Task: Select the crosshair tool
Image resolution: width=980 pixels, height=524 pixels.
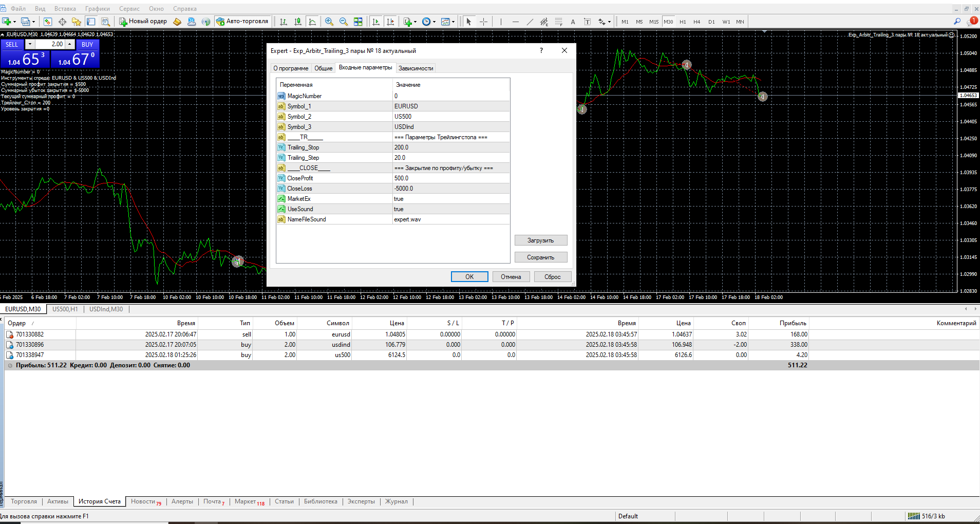Action: (x=483, y=22)
